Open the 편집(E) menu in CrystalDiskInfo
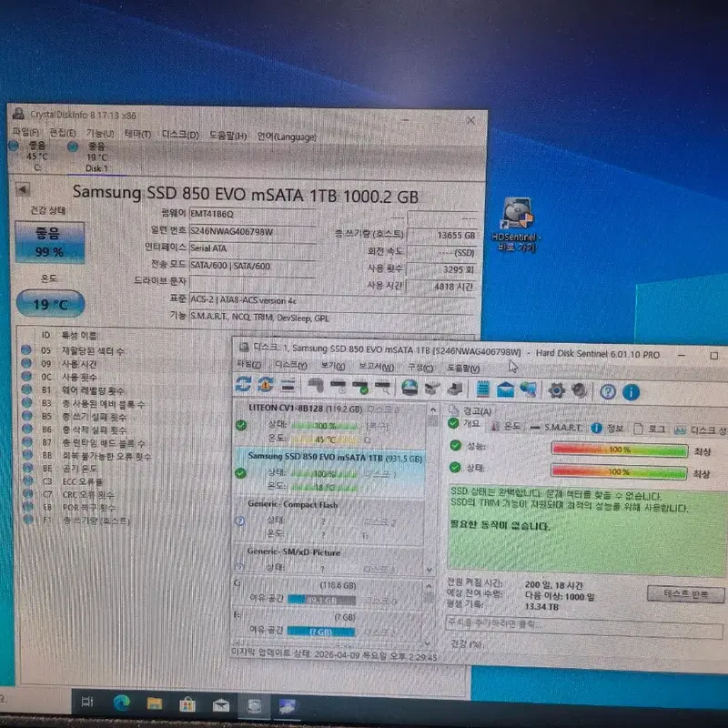Screen dimensions: 728x728 tap(63, 133)
